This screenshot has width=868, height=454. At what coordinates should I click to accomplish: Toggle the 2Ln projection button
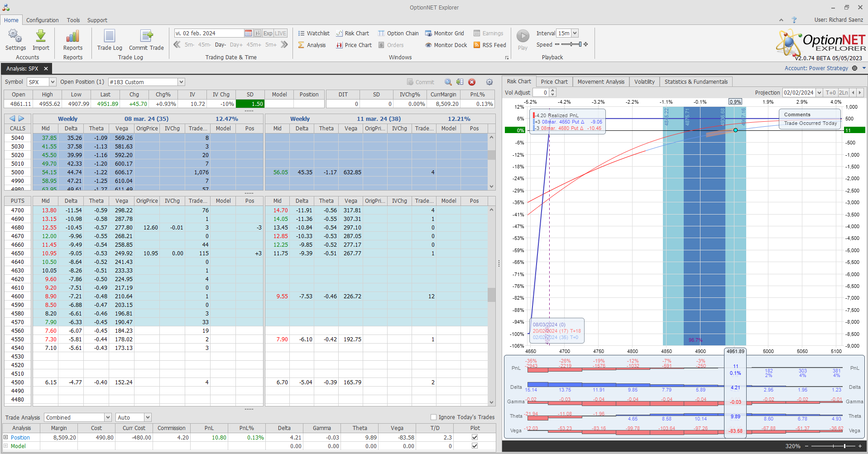pos(843,92)
